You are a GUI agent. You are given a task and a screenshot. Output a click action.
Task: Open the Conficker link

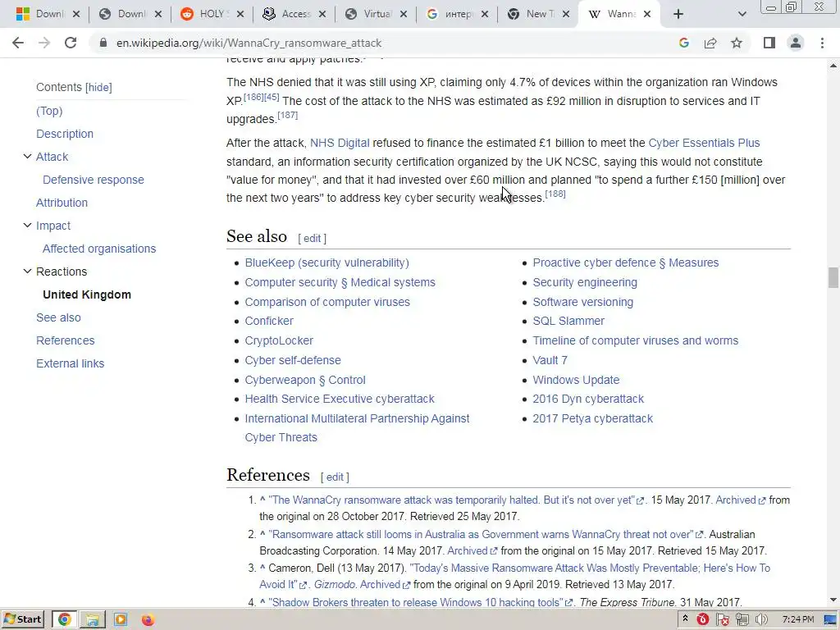click(269, 321)
